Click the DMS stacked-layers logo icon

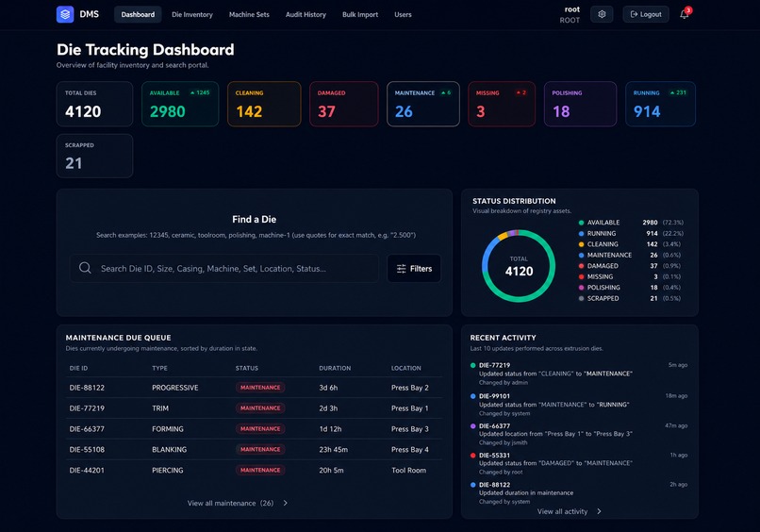[65, 14]
